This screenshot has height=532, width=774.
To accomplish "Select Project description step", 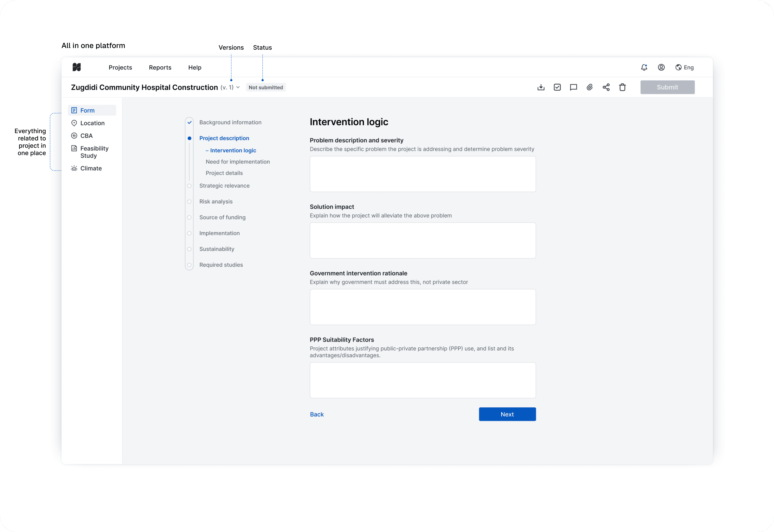I will click(224, 138).
